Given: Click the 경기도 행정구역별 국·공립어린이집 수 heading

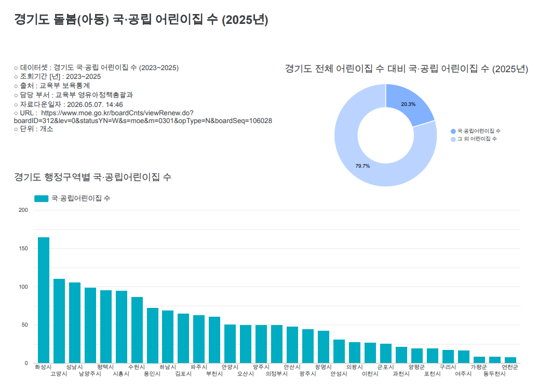Looking at the screenshot, I should coord(92,177).
